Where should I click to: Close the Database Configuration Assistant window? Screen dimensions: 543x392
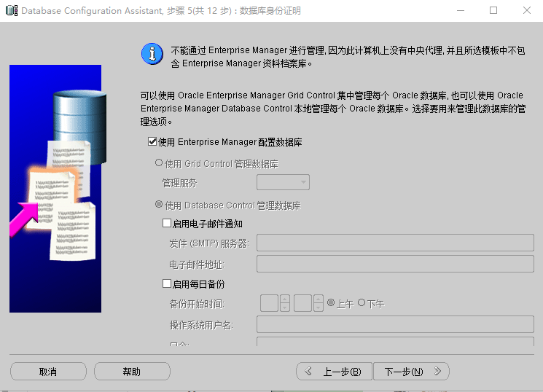[527, 10]
